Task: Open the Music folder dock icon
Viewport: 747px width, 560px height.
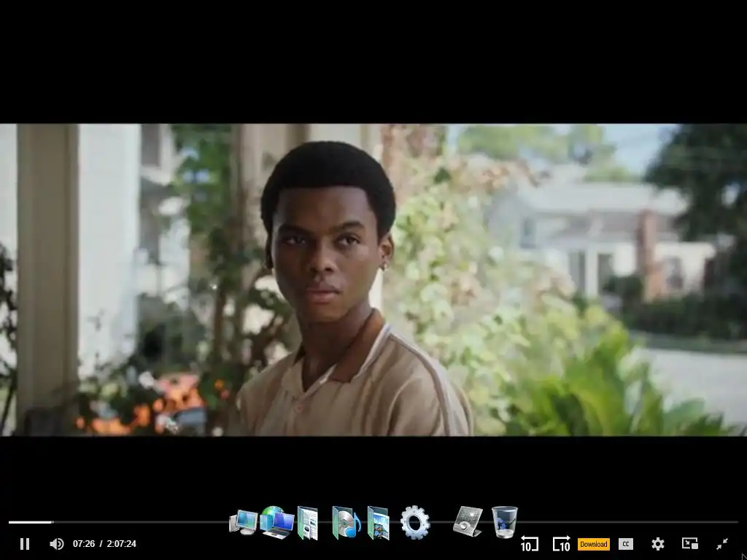Action: [347, 523]
